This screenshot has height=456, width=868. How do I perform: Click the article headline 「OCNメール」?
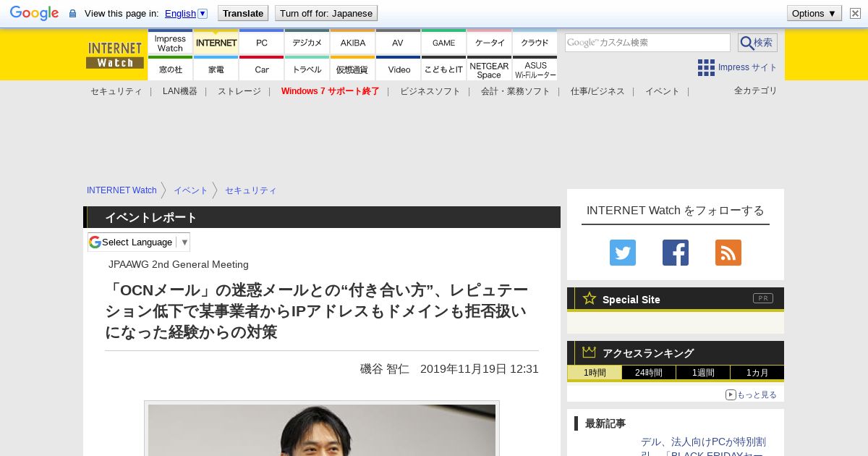(x=317, y=311)
